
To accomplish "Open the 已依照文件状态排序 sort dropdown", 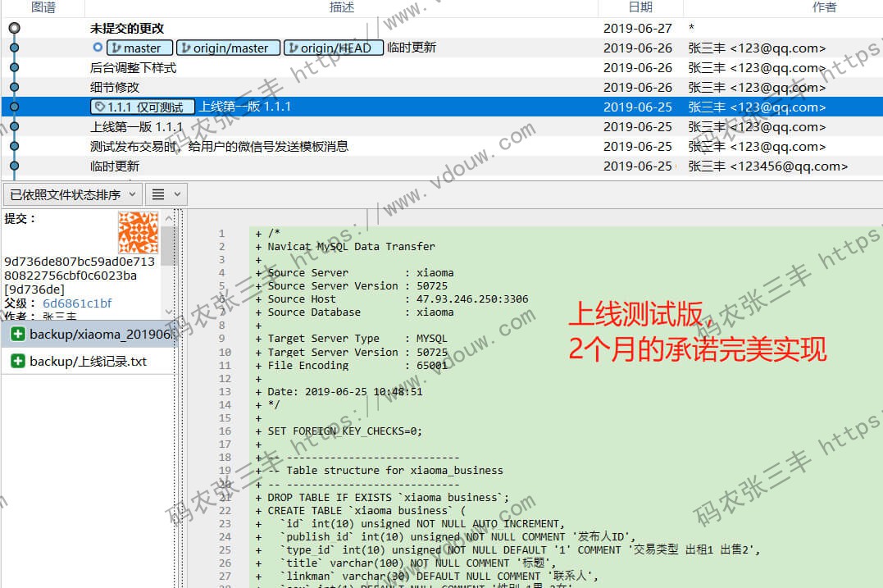I will 72,194.
